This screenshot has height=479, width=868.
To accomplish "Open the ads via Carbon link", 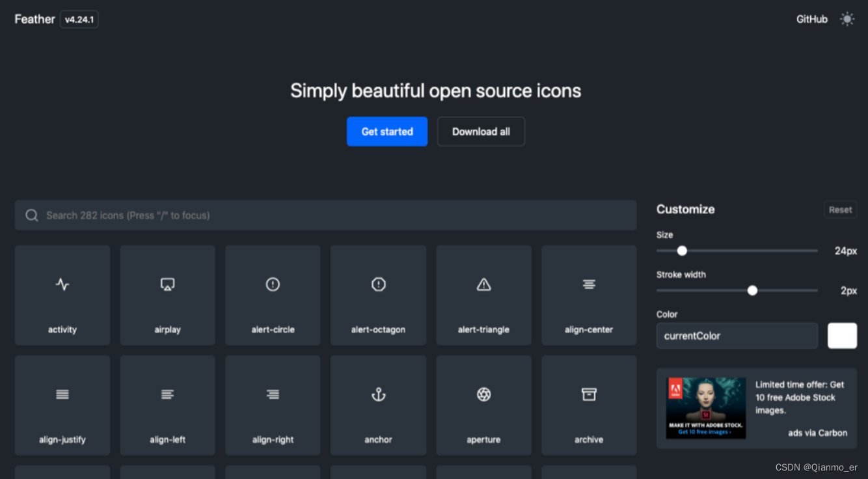I will 817,433.
